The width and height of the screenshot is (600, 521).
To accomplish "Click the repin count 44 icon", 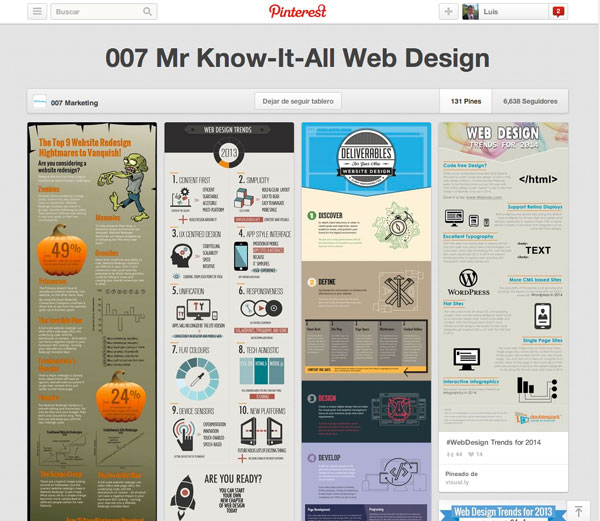I will click(x=454, y=454).
